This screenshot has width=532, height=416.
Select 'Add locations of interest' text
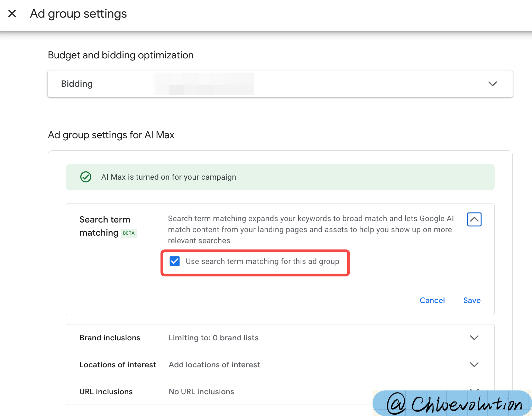[x=214, y=365]
